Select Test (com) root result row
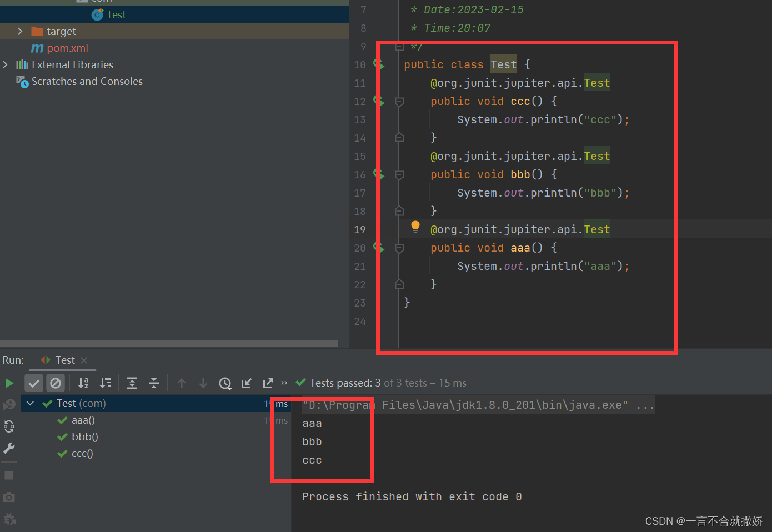This screenshot has width=772, height=532. pyautogui.click(x=156, y=404)
